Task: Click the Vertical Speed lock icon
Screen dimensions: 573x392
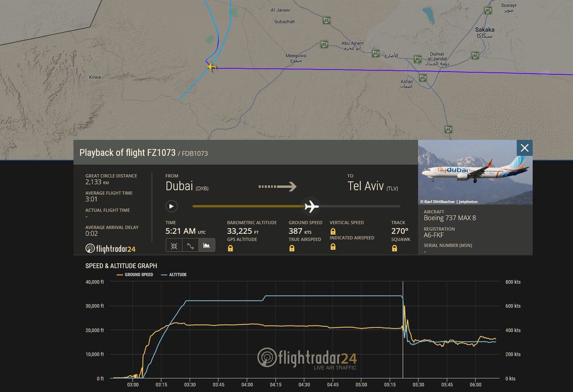Action: (333, 231)
